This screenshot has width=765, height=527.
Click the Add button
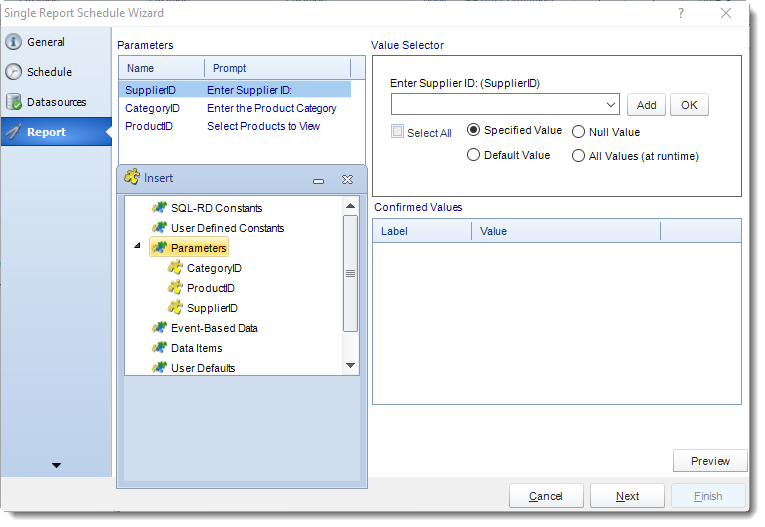pyautogui.click(x=646, y=105)
